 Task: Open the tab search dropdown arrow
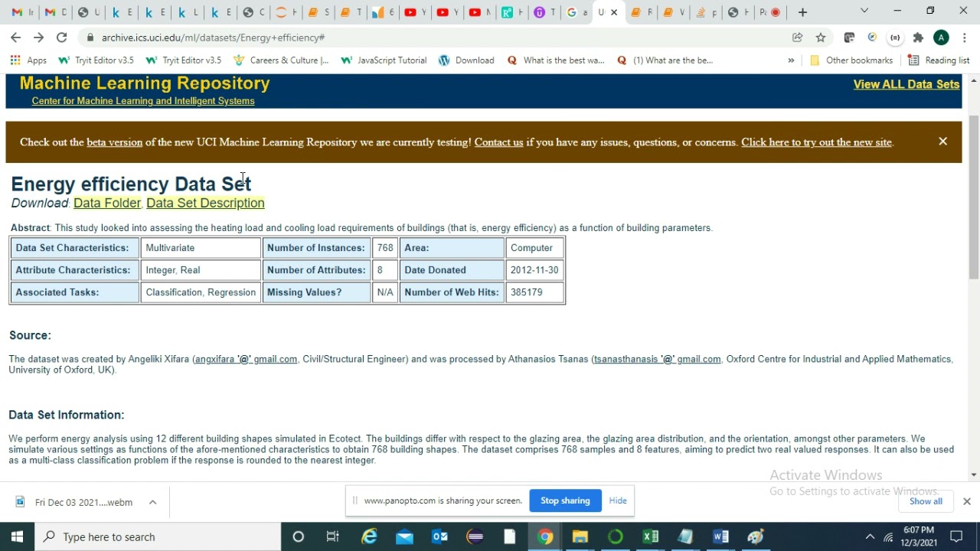(864, 11)
